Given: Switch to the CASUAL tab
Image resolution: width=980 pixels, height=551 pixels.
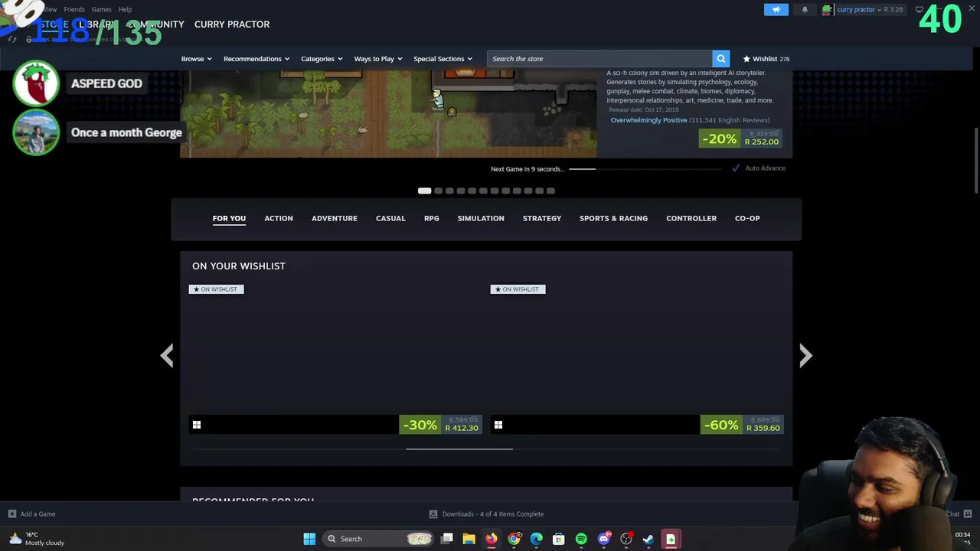Looking at the screenshot, I should coord(390,218).
